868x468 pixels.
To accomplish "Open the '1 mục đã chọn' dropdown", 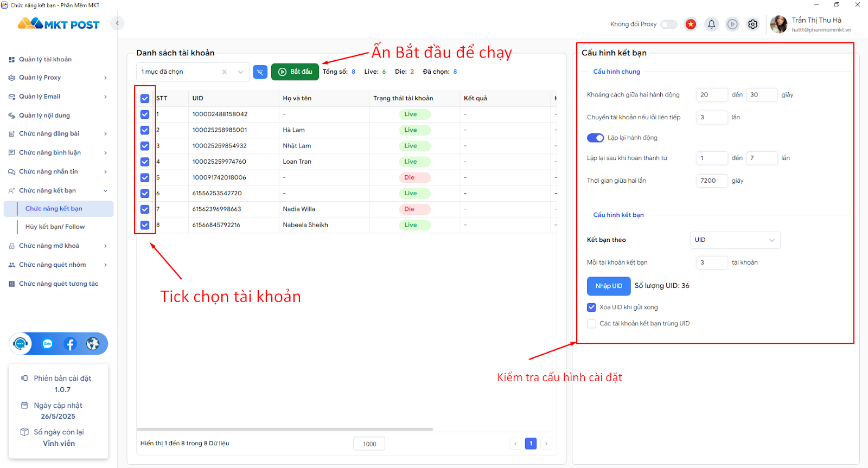I will pyautogui.click(x=193, y=72).
